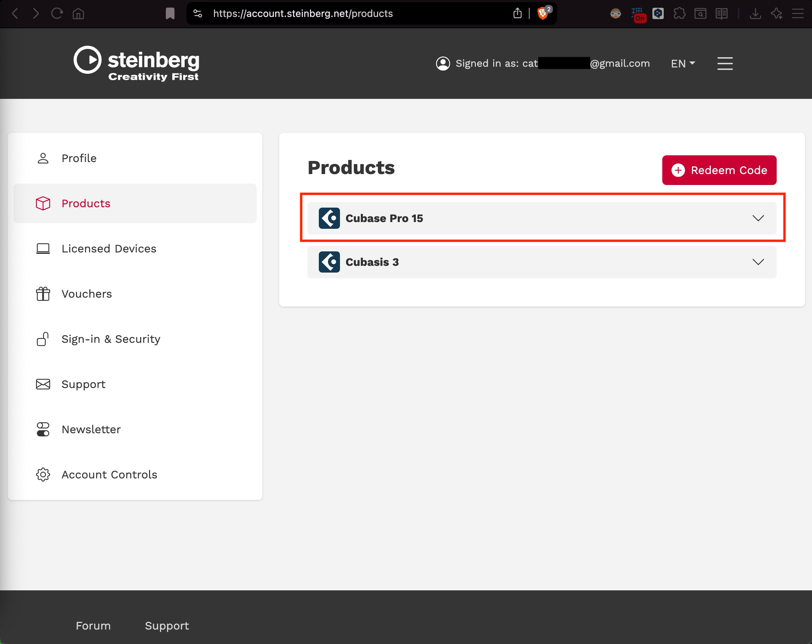Click the Cubase Pro 15 product logo
Viewport: 812px width, 644px height.
click(x=329, y=218)
